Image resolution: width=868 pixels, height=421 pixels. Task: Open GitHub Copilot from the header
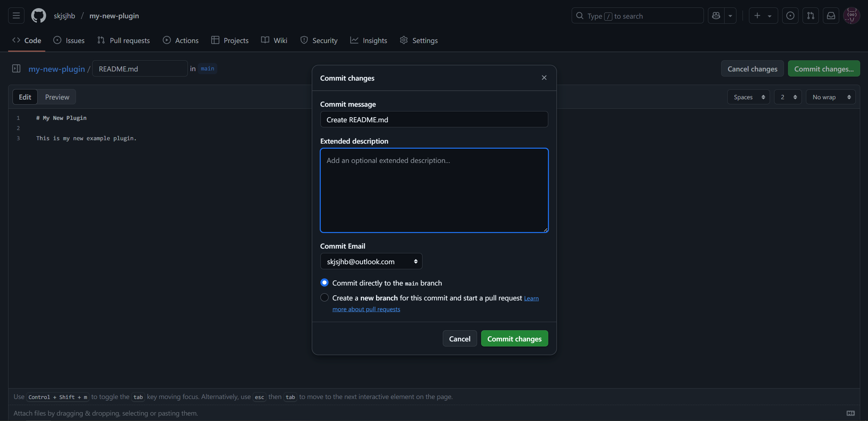716,16
